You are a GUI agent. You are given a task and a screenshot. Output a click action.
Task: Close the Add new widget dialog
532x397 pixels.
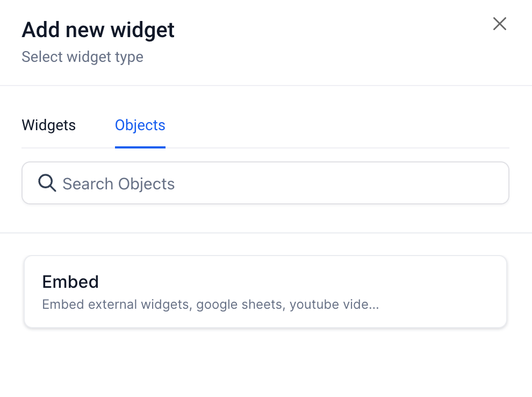pyautogui.click(x=500, y=24)
